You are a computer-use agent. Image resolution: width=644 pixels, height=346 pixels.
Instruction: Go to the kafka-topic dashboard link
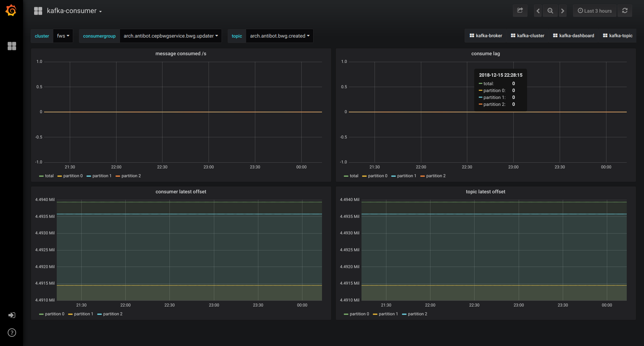618,36
